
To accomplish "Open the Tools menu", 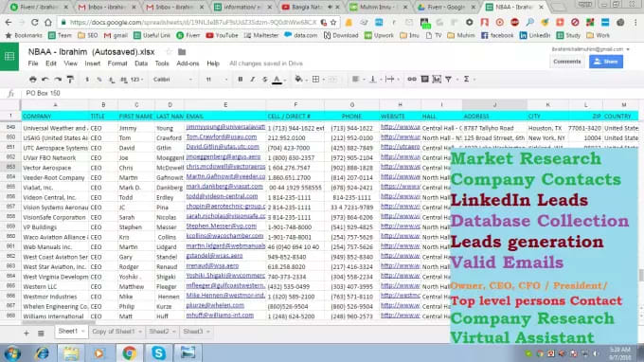I will click(x=162, y=63).
